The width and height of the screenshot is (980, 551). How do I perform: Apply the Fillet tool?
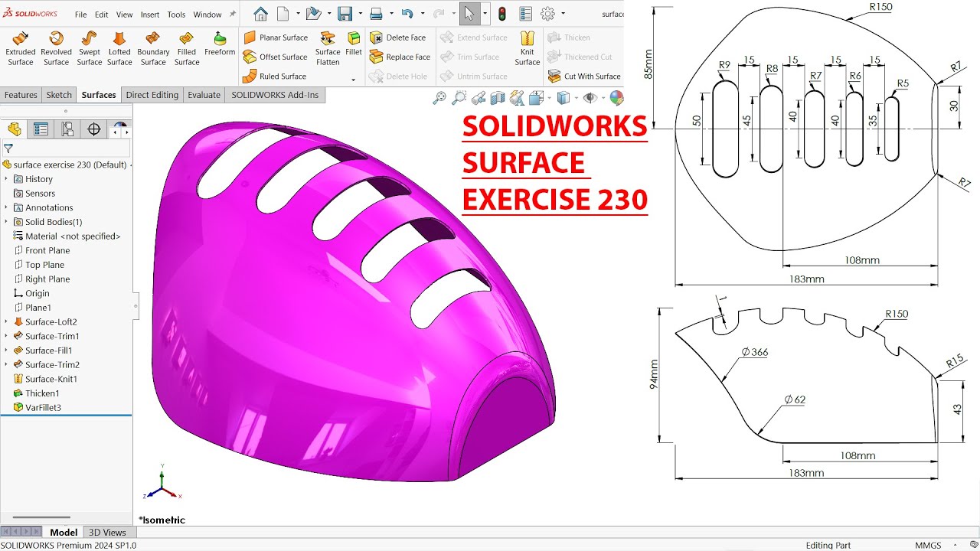(354, 44)
